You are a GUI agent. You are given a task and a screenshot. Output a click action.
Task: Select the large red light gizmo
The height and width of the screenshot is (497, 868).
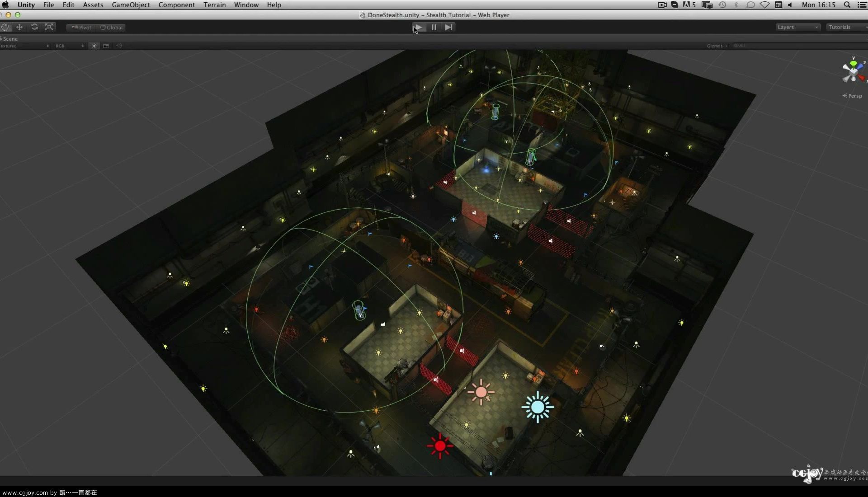pos(440,446)
